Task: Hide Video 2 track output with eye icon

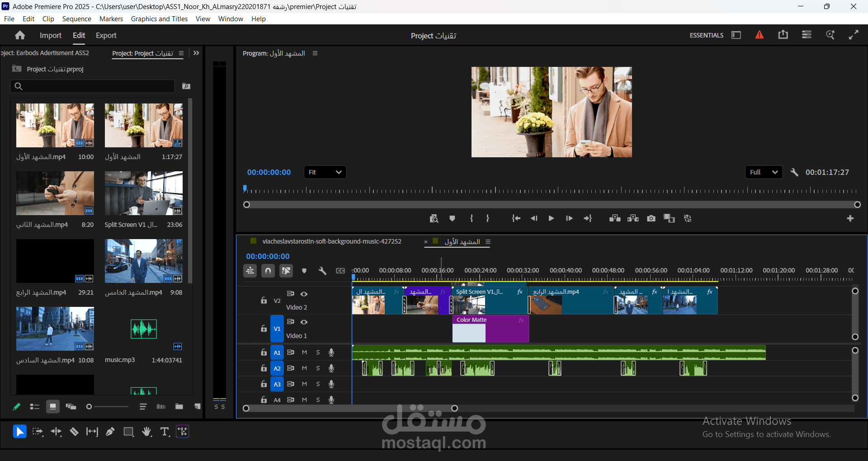Action: coord(304,294)
